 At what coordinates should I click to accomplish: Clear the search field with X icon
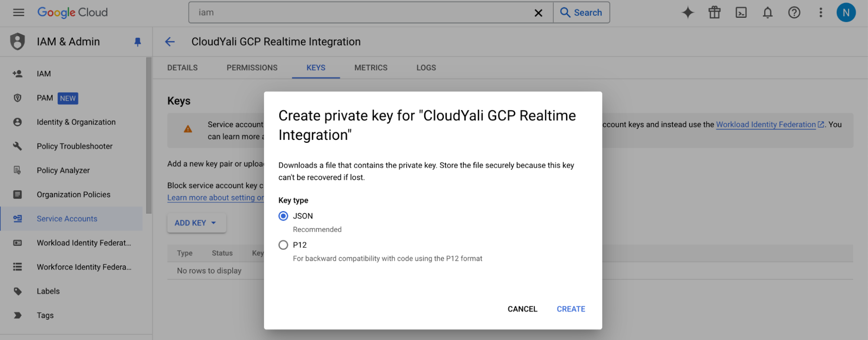[538, 13]
